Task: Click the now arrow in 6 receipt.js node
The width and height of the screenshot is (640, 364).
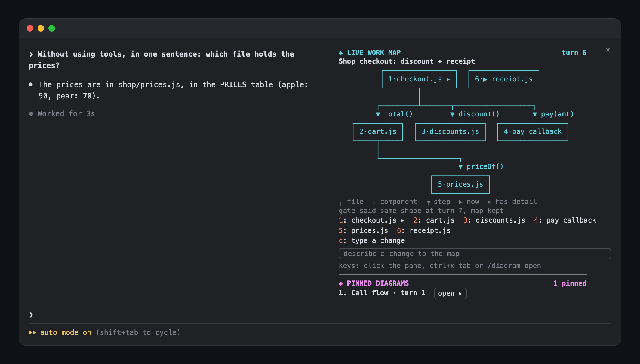Action: click(485, 79)
